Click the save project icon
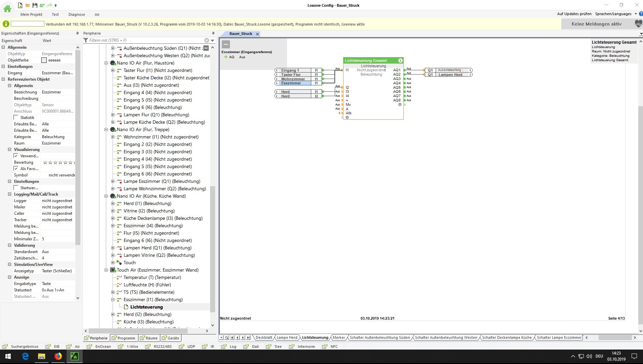Screen dimensions: 643x364 [x=35, y=5]
